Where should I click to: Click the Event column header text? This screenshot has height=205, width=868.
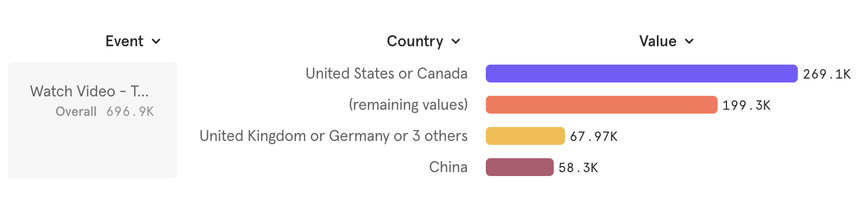[x=124, y=41]
